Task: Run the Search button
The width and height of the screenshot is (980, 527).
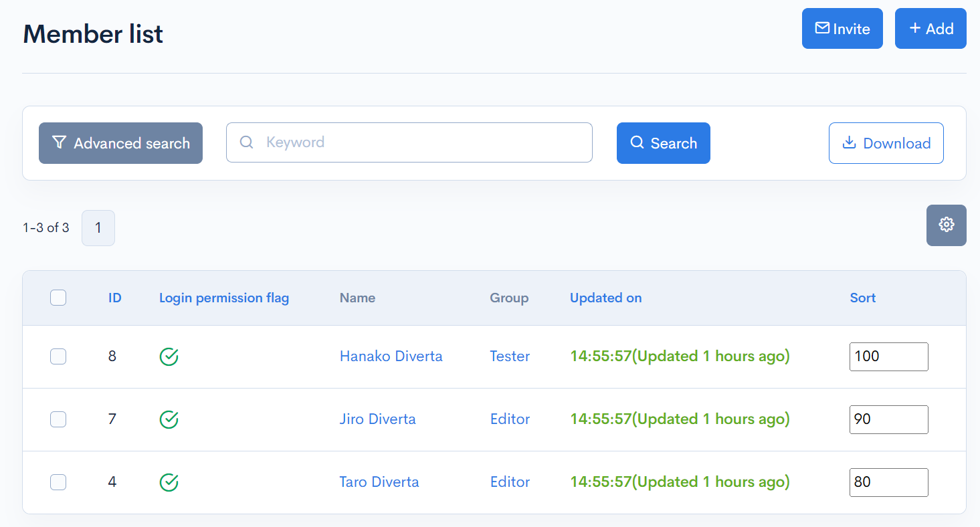Action: (x=664, y=143)
